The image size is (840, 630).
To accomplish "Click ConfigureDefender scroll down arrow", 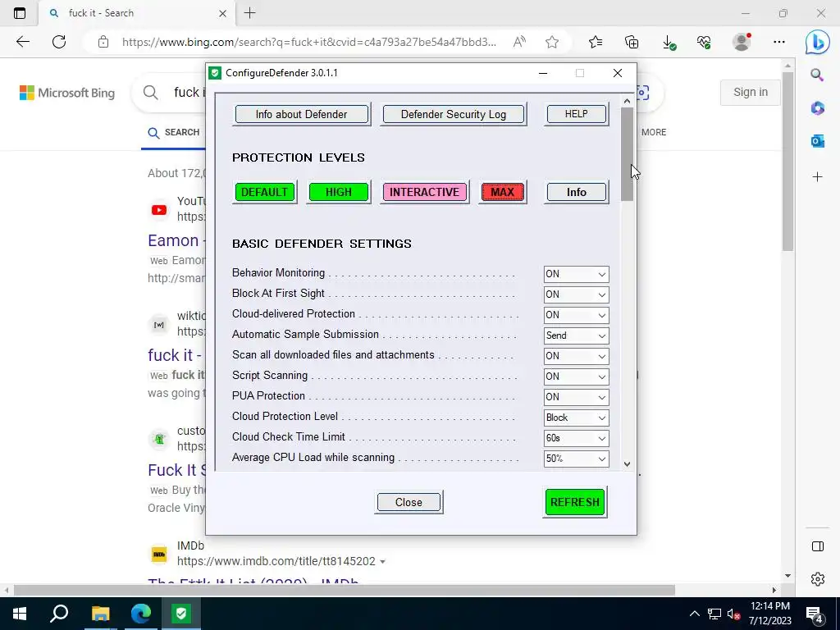I will tap(627, 464).
